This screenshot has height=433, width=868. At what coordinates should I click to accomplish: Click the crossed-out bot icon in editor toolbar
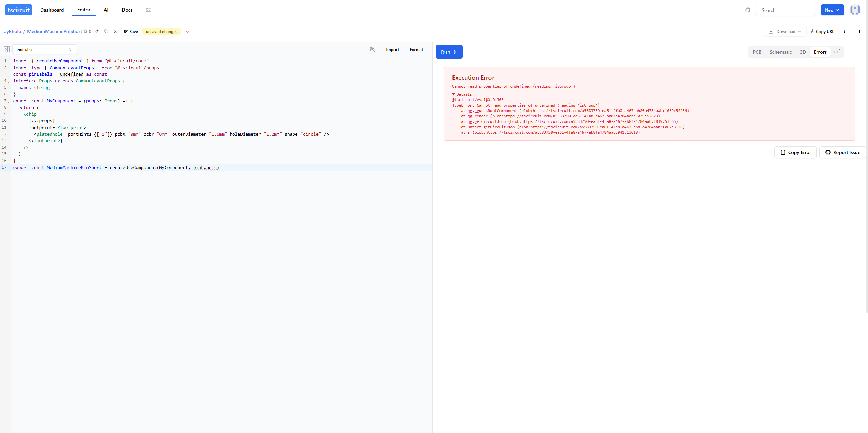[372, 49]
